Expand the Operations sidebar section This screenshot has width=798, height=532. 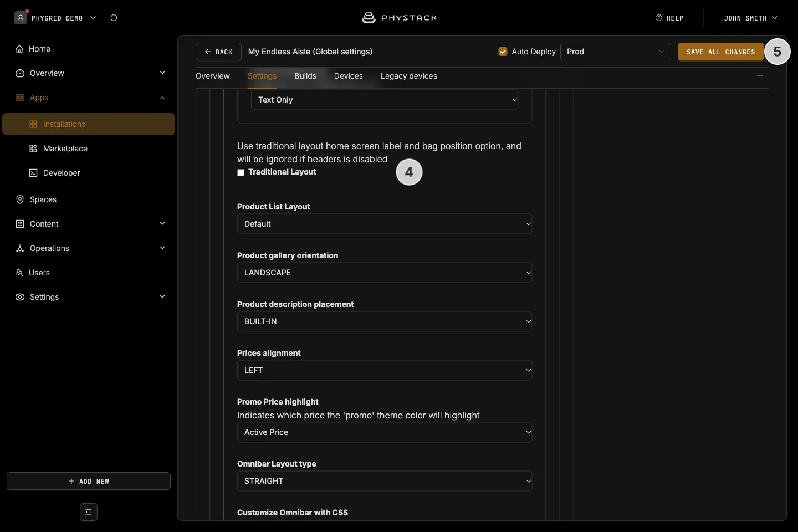click(162, 248)
